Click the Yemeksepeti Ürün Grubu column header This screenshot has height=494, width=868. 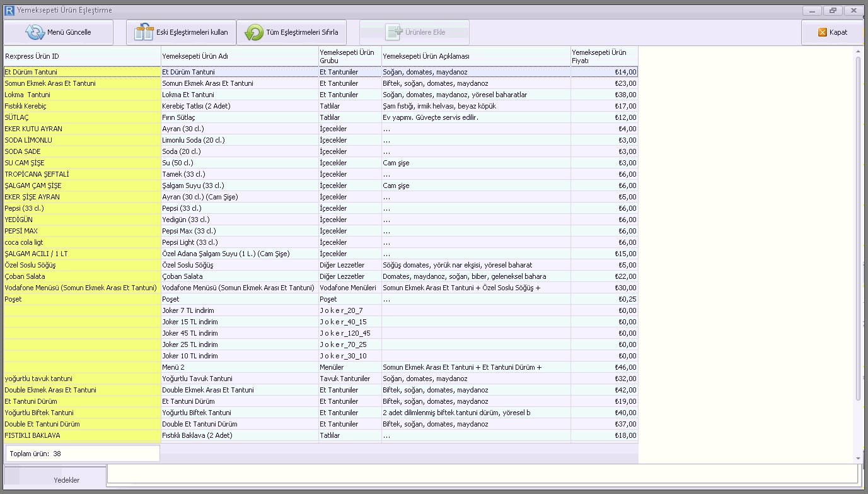[x=350, y=56]
